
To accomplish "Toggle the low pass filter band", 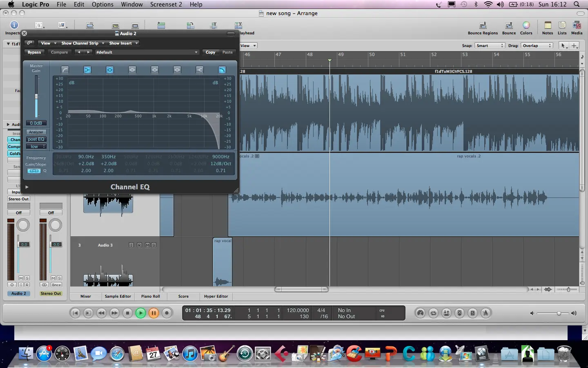I will click(222, 70).
